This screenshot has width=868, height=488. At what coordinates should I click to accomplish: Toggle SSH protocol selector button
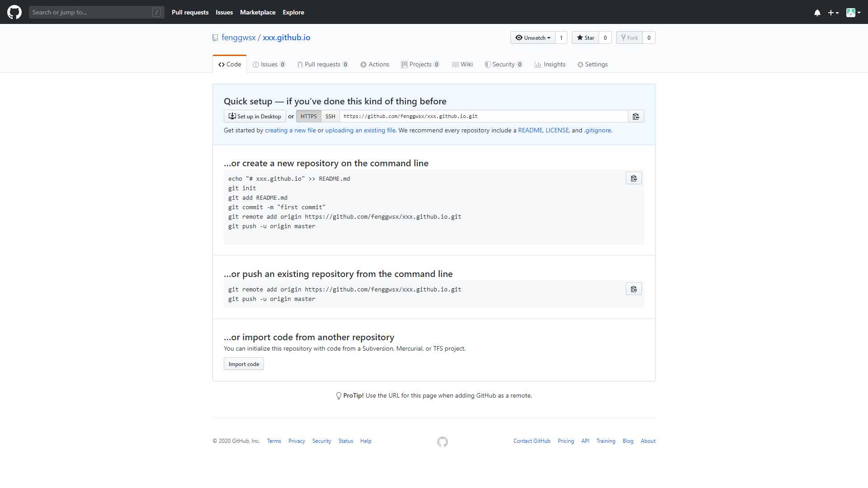330,116
